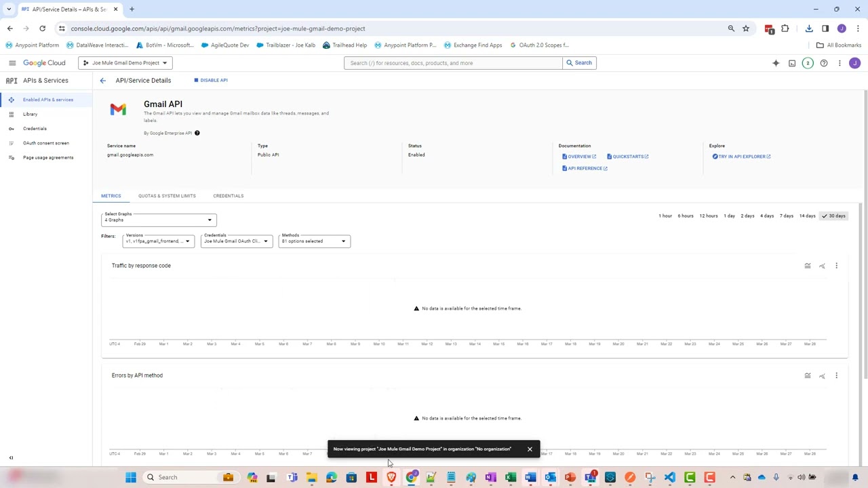Select the 2 days time range
The image size is (868, 488).
pyautogui.click(x=748, y=216)
